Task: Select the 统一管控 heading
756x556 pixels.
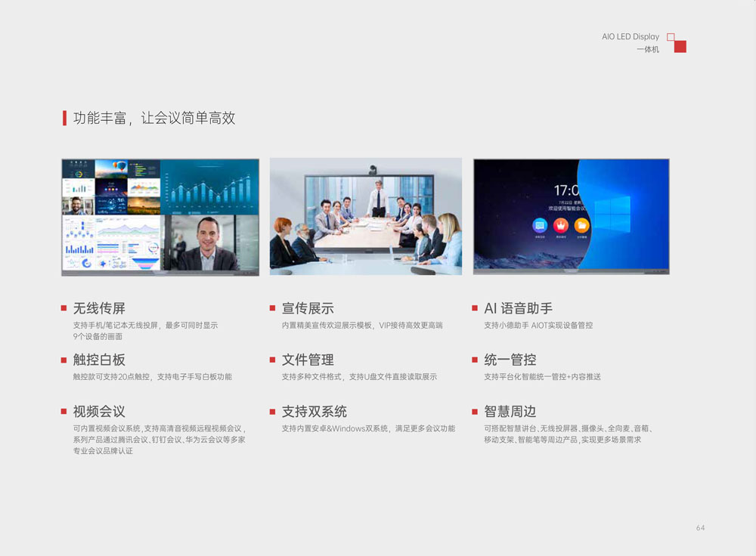Action: 510,360
